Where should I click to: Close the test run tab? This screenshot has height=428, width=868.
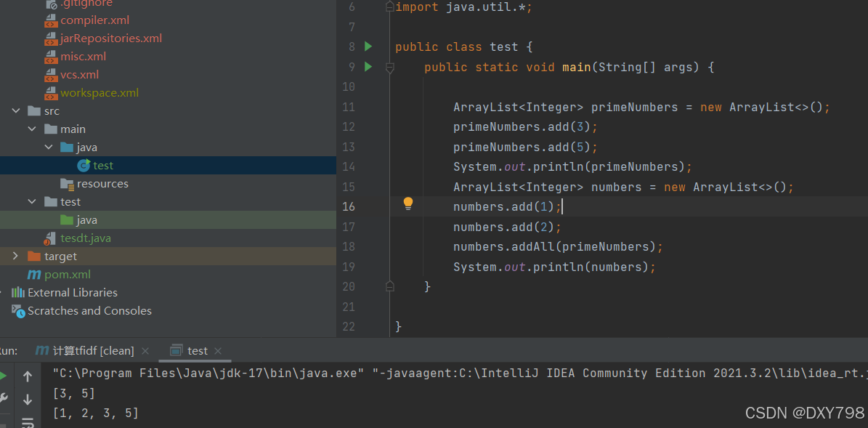point(218,350)
